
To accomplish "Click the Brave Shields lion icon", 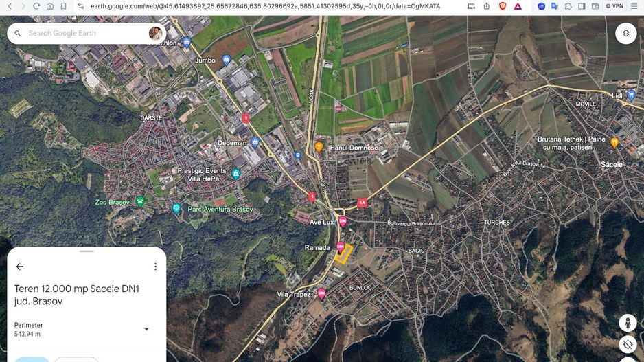I will point(503,6).
